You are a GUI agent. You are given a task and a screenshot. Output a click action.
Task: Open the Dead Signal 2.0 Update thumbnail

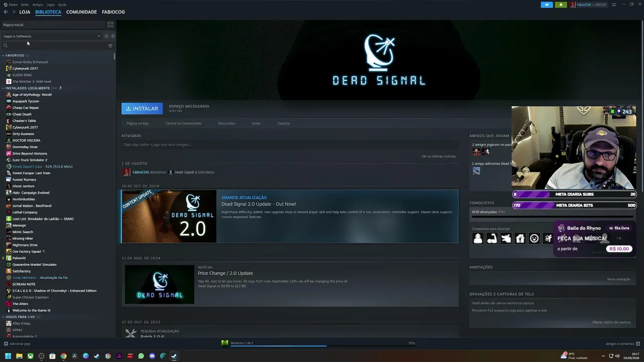coord(169,216)
